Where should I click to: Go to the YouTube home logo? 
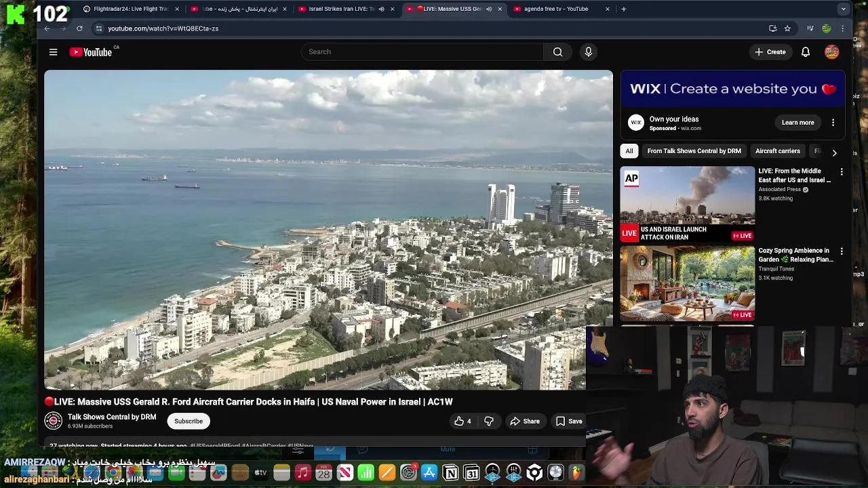click(91, 52)
